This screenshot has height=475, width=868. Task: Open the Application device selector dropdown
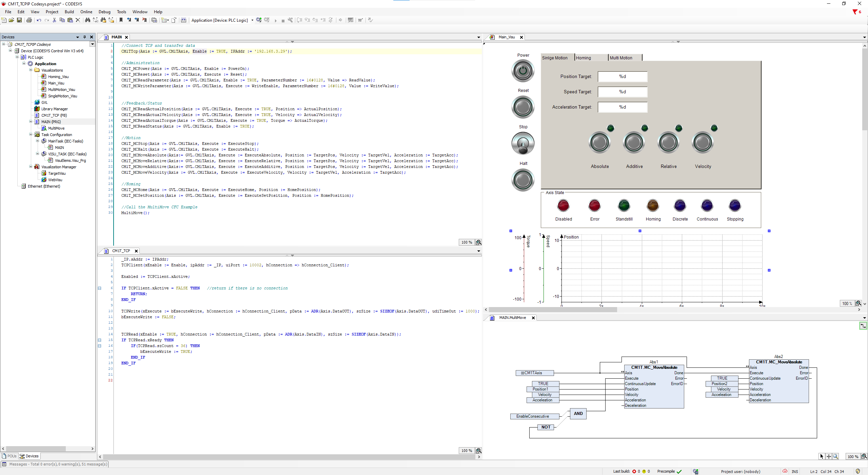click(252, 20)
